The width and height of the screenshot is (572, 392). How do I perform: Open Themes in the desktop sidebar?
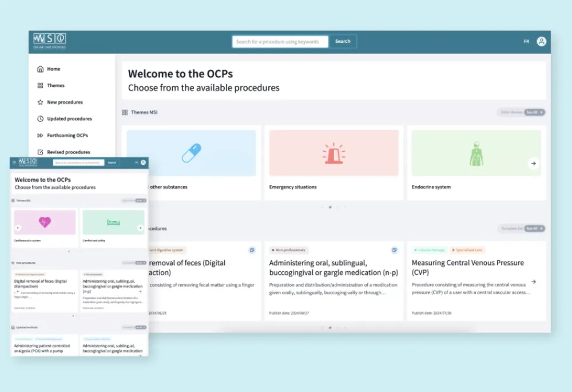click(51, 85)
